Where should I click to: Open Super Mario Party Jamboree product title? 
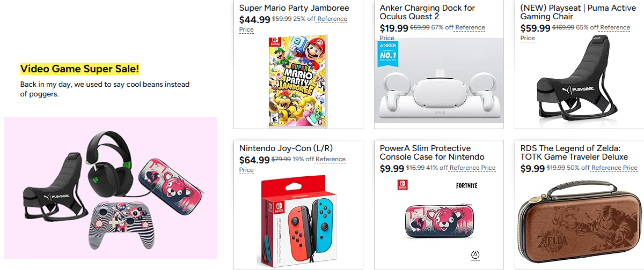(294, 8)
